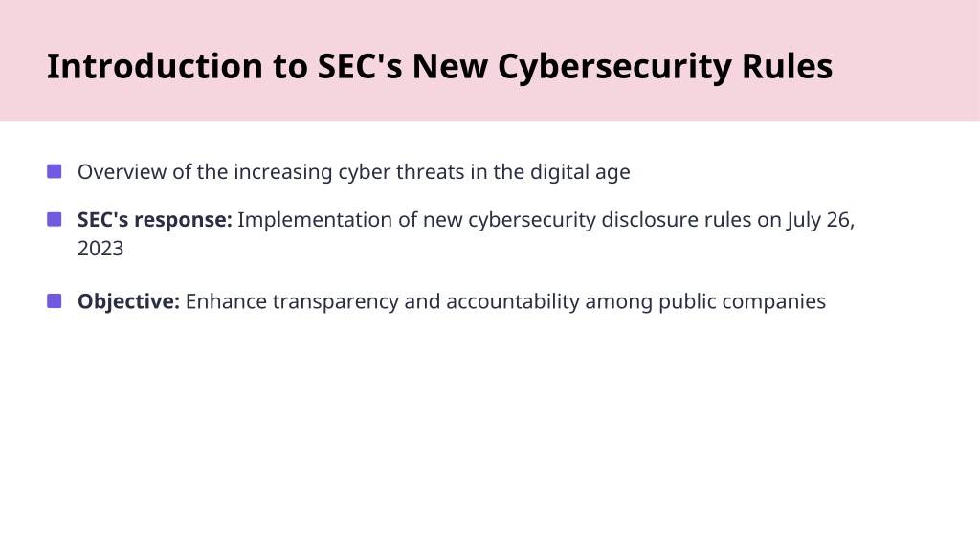Screen dimensions: 980x551
Task: Click the bold 'Objective:' label
Action: 129,301
